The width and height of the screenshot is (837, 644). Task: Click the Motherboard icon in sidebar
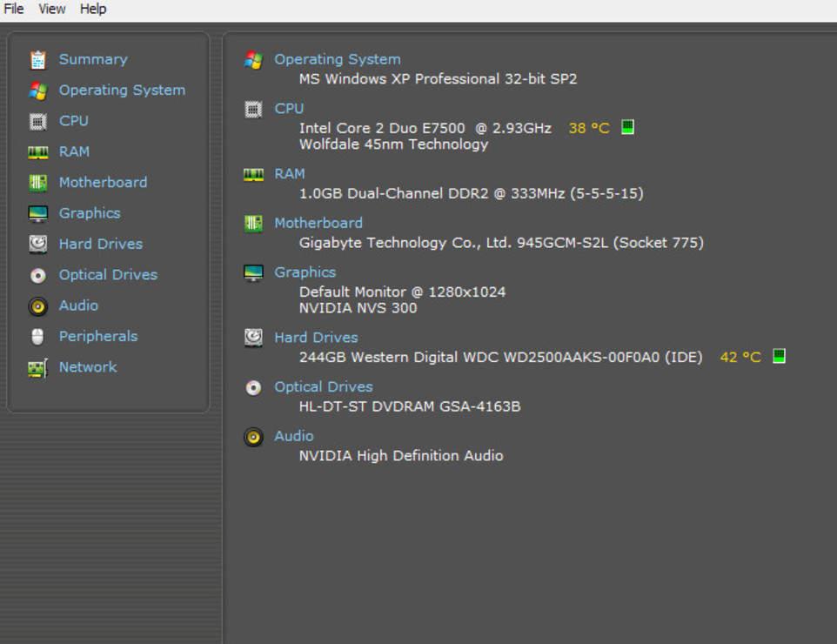click(37, 183)
